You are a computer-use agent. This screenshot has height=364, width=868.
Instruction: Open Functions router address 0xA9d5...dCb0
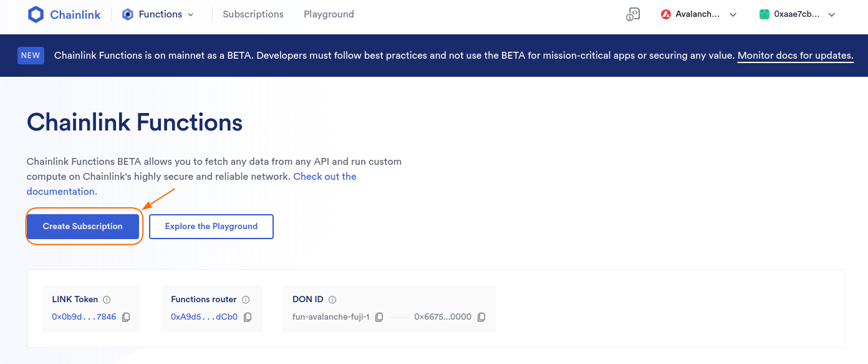pos(205,317)
